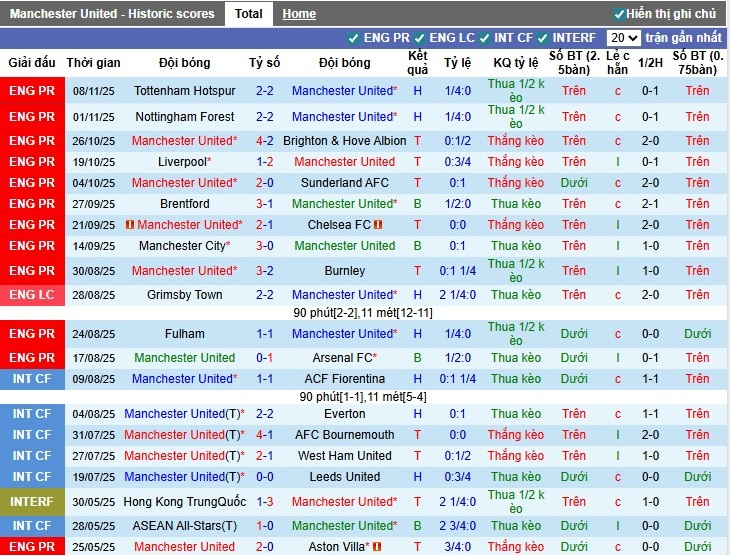The width and height of the screenshot is (730, 556).
Task: Open Burnley team link
Action: [345, 271]
